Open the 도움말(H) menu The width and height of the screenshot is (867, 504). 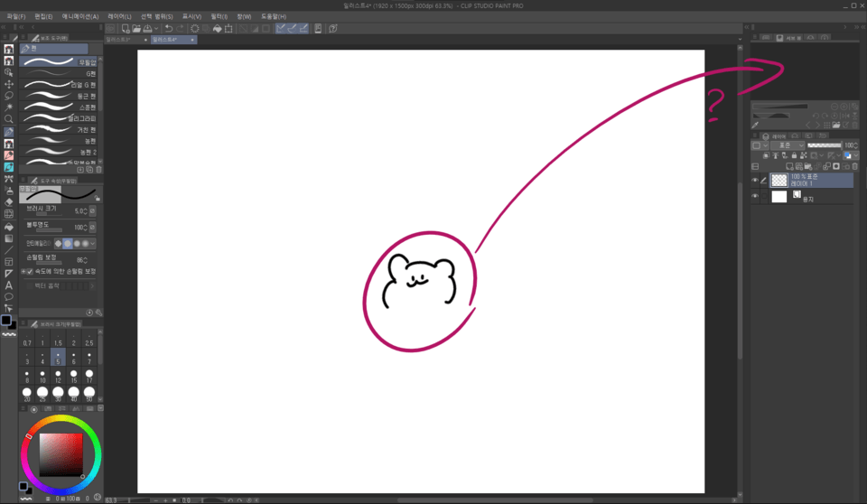(x=274, y=16)
